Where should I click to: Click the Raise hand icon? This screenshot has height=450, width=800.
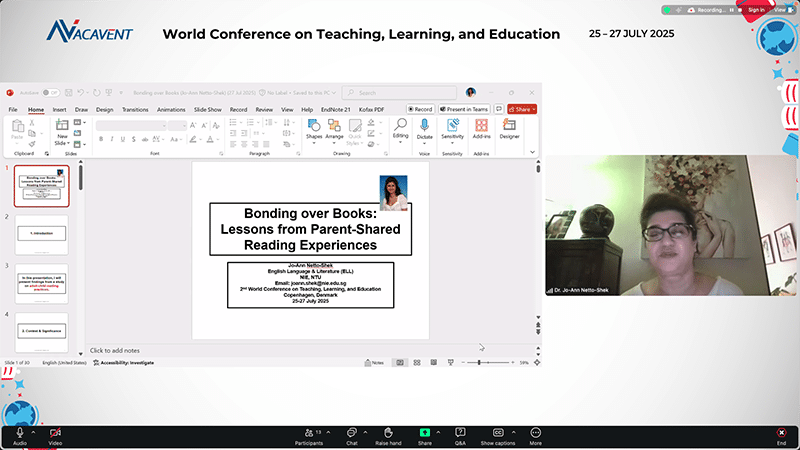click(388, 432)
